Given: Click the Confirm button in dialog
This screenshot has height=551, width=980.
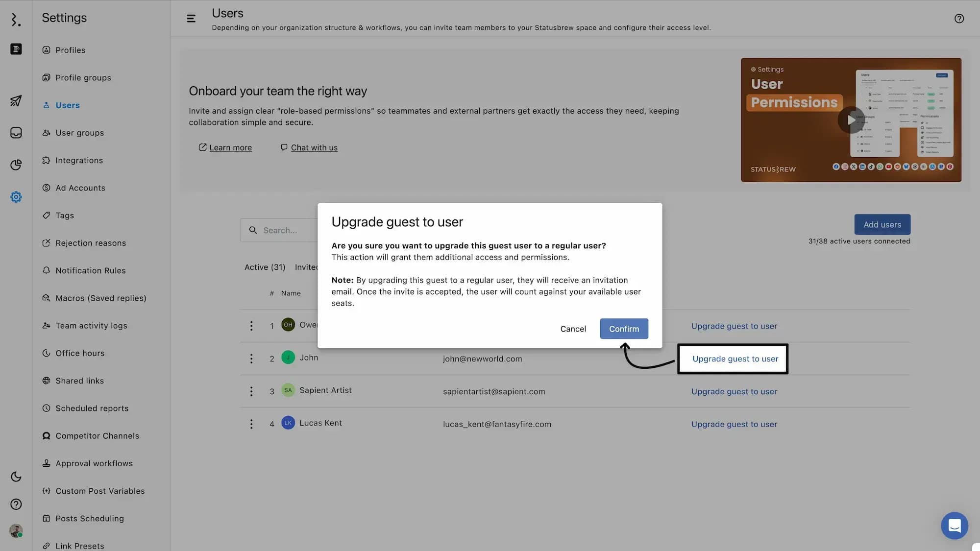Looking at the screenshot, I should [623, 329].
